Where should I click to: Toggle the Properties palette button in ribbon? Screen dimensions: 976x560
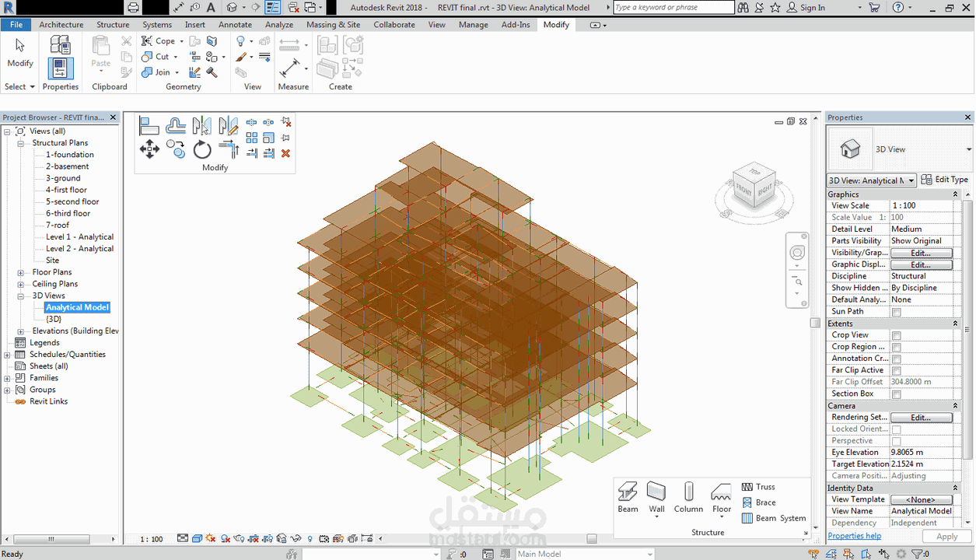point(61,68)
